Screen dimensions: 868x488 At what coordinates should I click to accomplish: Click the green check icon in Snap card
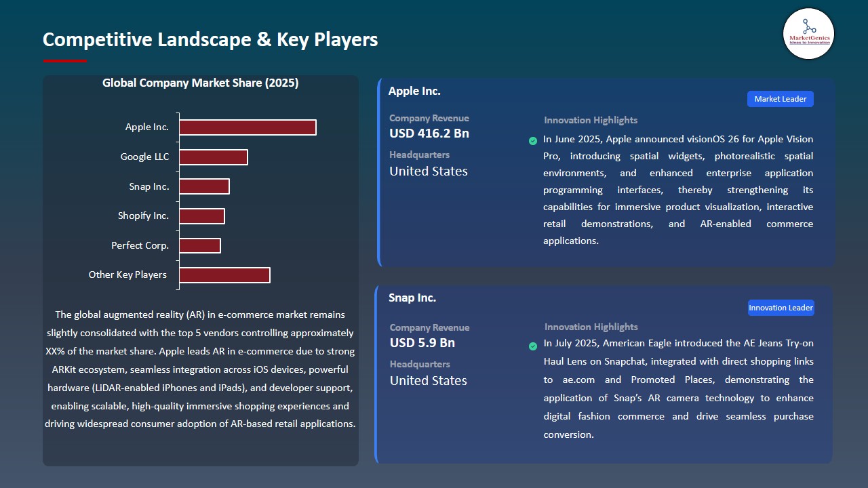point(533,346)
